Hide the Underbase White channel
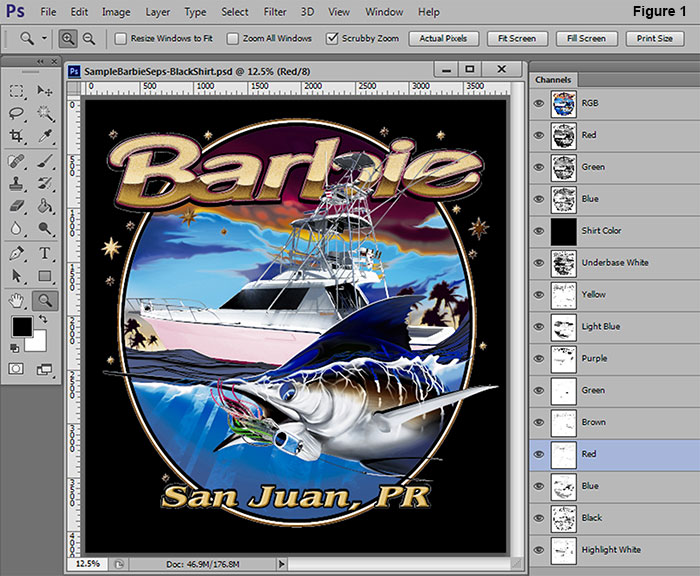The image size is (700, 576). point(539,263)
